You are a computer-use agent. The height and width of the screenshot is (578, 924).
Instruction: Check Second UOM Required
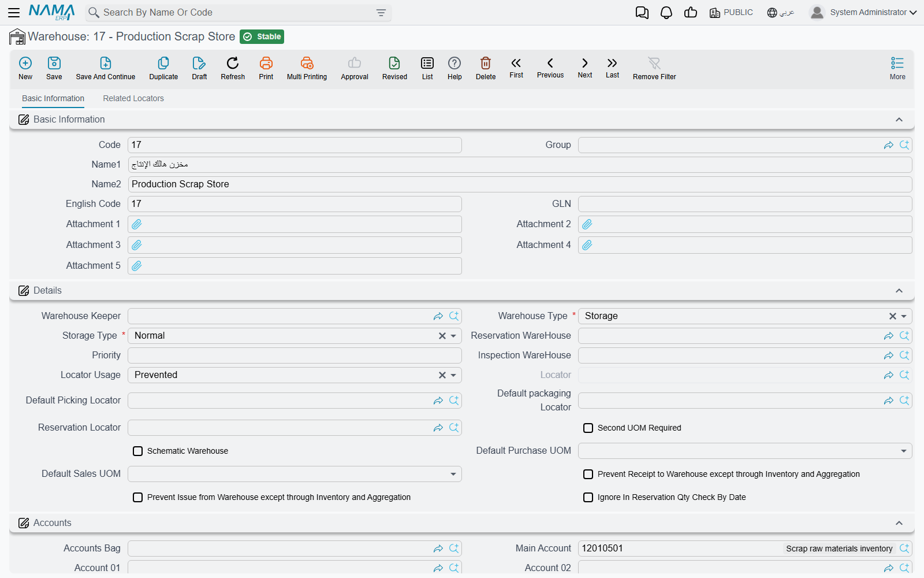pos(588,428)
